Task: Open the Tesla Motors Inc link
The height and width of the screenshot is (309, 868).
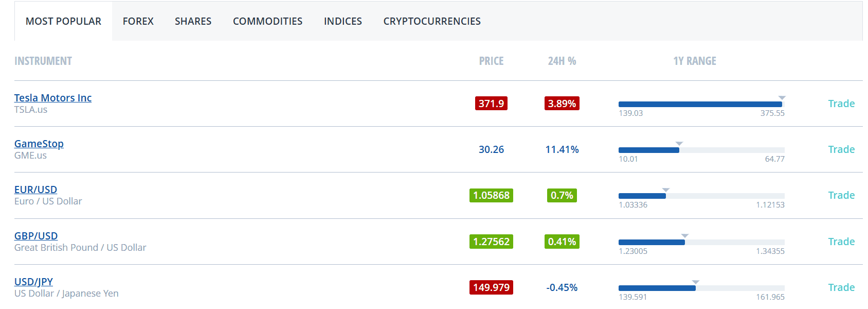Action: 53,98
